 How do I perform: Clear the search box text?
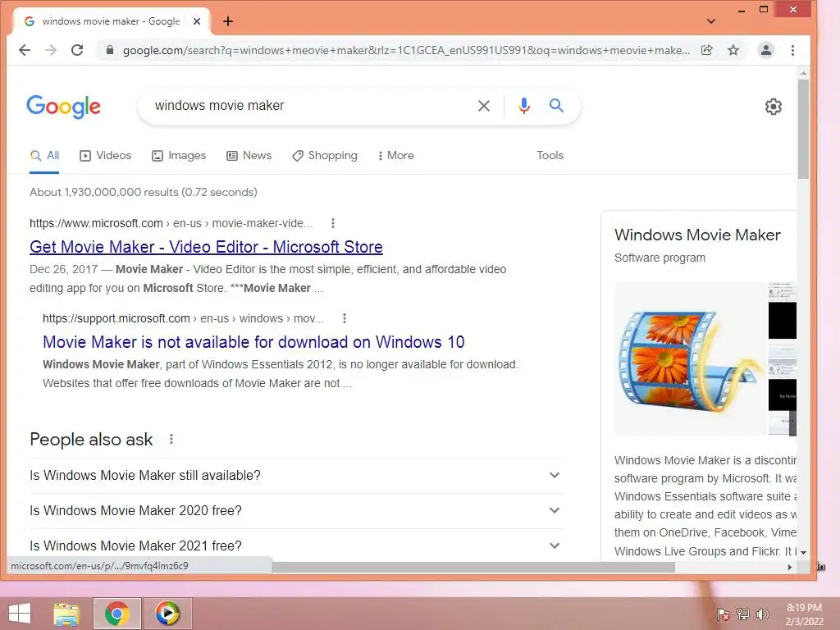(x=484, y=106)
